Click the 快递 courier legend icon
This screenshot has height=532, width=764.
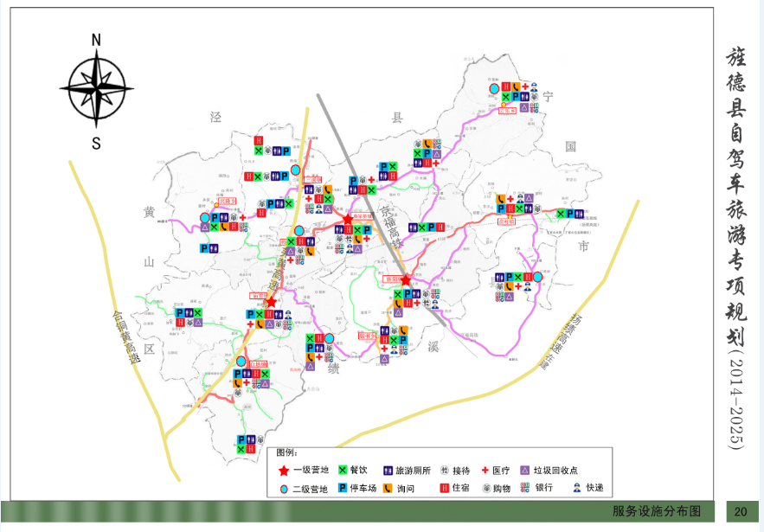[577, 489]
